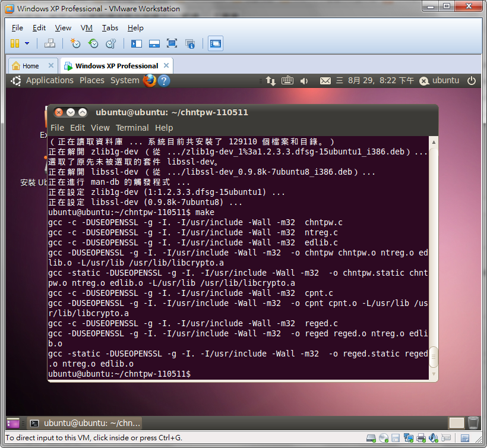Click the network adapter status icon
The height and width of the screenshot is (448, 487).
(409, 438)
